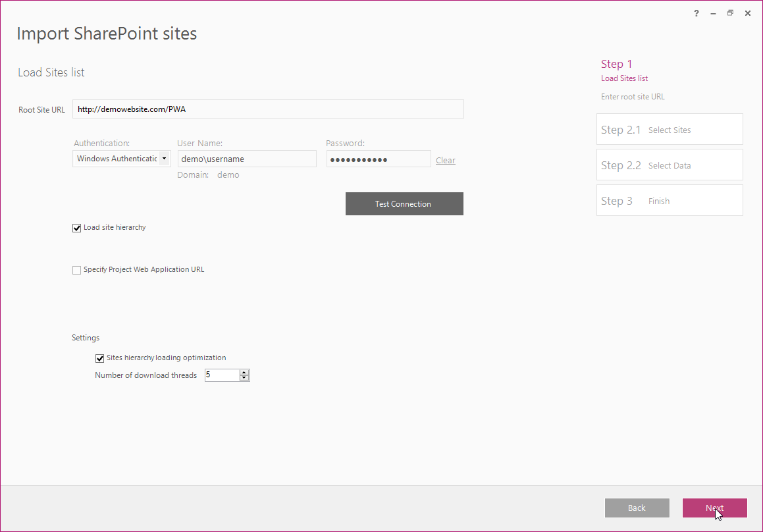
Task: Select Step 2.2 Select Data
Action: [x=670, y=165]
